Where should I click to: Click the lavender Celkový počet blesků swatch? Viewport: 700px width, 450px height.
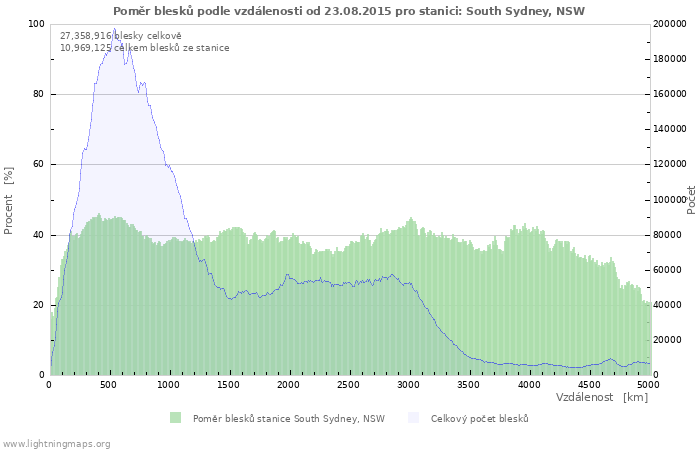414,418
